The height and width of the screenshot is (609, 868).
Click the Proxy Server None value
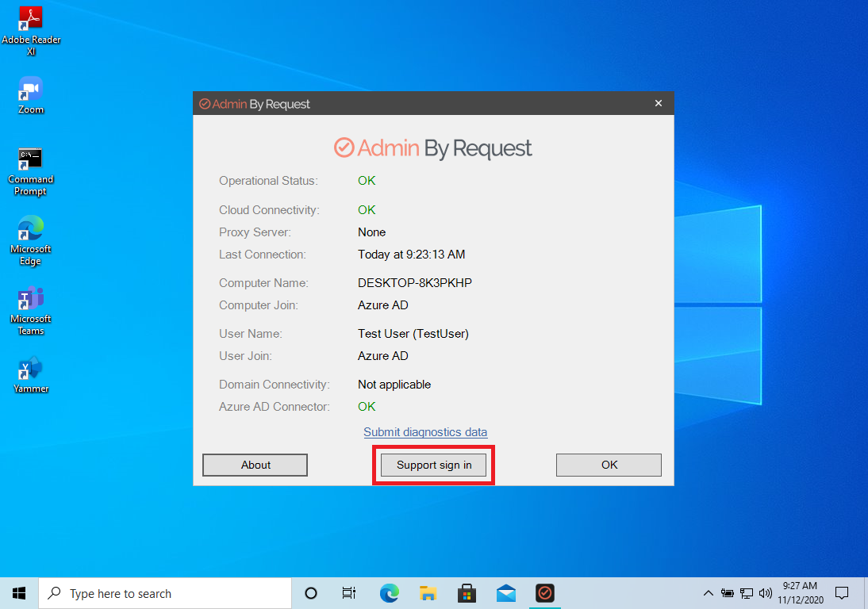coord(371,232)
